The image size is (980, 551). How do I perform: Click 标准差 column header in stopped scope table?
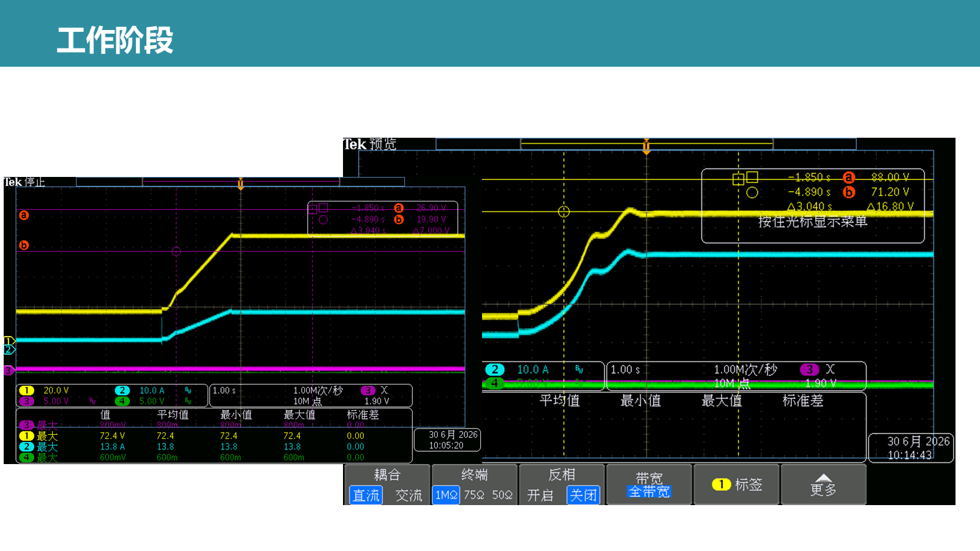[x=363, y=414]
